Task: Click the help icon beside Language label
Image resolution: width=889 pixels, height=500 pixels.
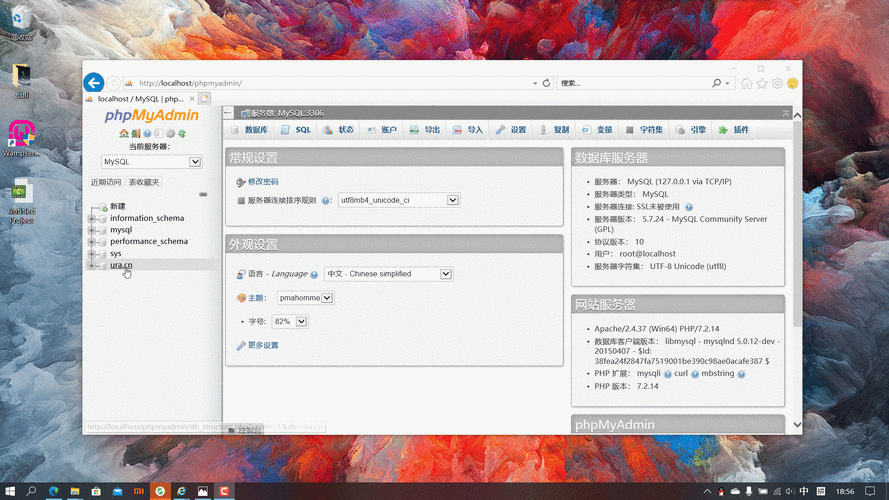Action: click(x=314, y=274)
